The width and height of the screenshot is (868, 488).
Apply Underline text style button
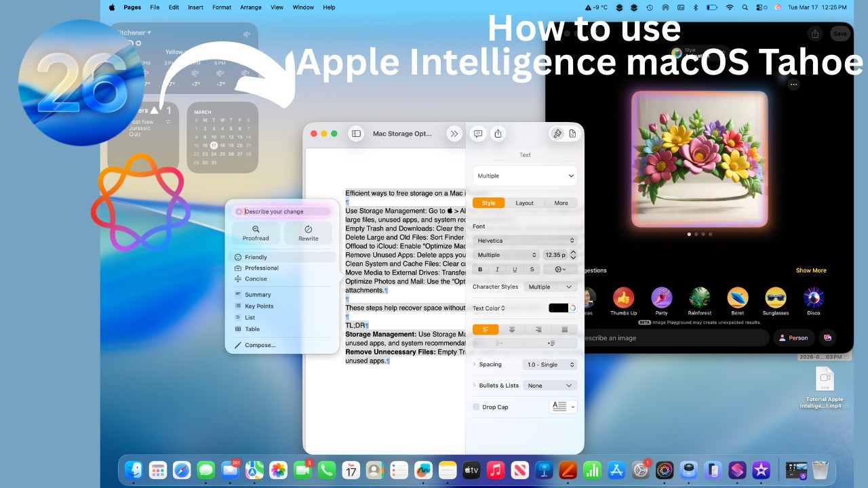pos(515,269)
